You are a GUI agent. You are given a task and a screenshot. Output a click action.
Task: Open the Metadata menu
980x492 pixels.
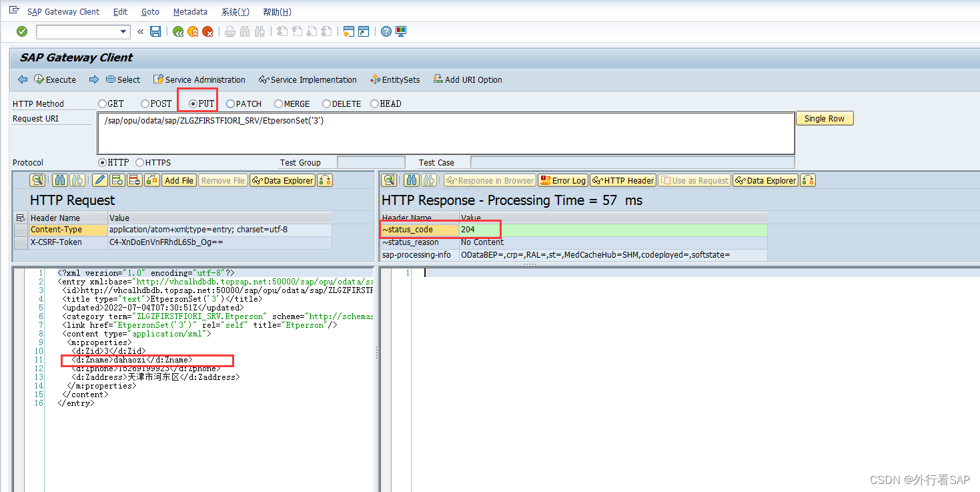(190, 11)
